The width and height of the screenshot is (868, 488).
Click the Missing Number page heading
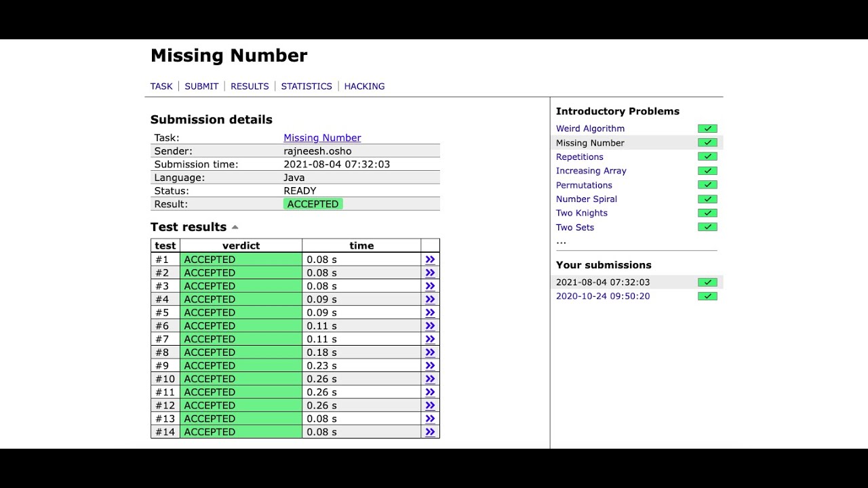[229, 56]
